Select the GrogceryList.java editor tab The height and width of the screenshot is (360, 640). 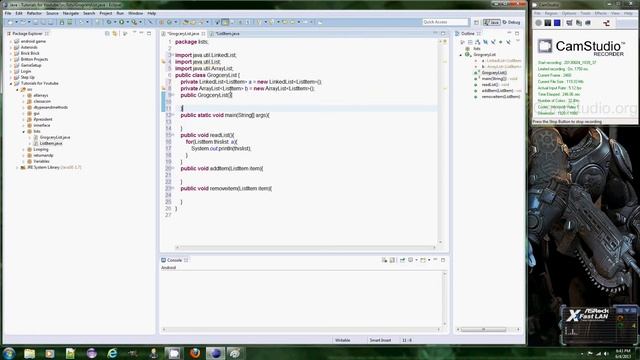point(183,33)
